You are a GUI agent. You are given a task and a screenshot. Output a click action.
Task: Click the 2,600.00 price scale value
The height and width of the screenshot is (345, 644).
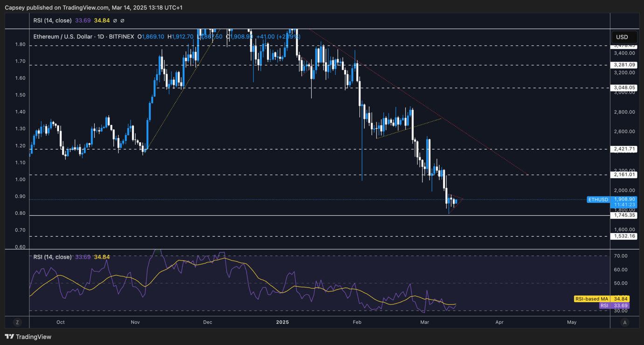[625, 131]
